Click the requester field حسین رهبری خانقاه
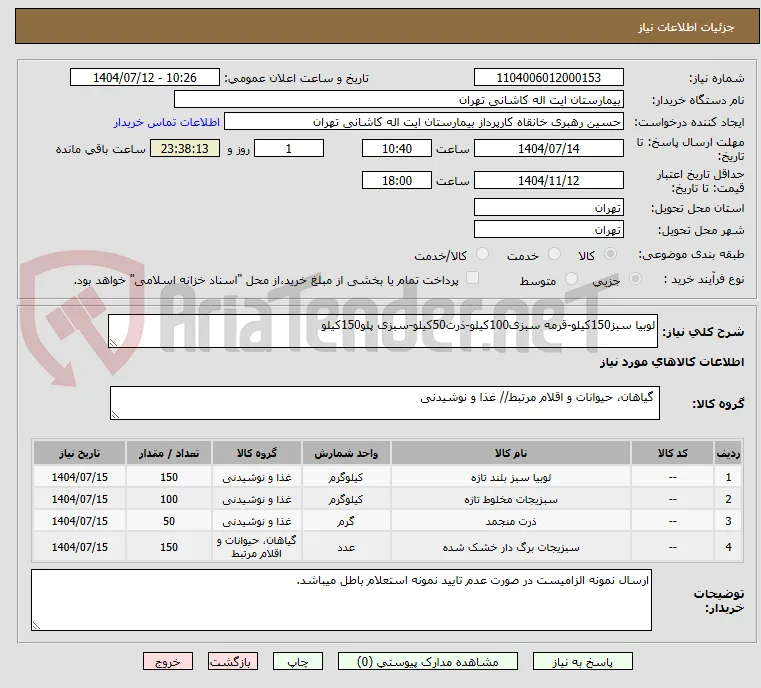 [x=424, y=122]
